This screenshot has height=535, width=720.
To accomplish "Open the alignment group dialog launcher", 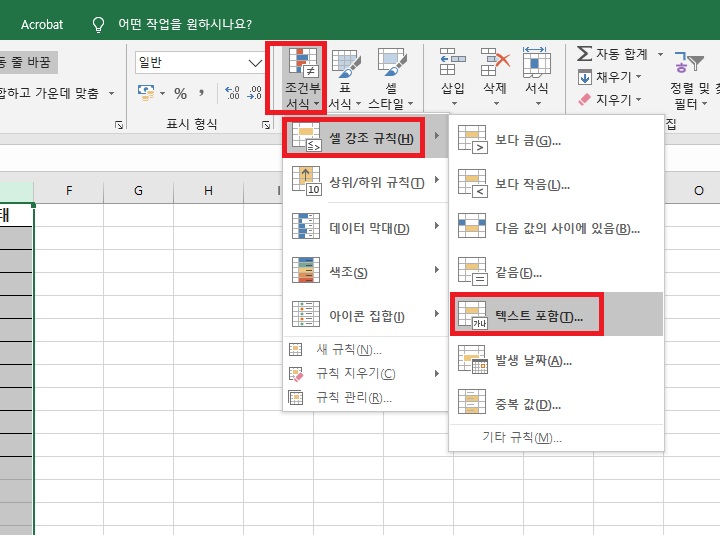I will click(x=119, y=124).
